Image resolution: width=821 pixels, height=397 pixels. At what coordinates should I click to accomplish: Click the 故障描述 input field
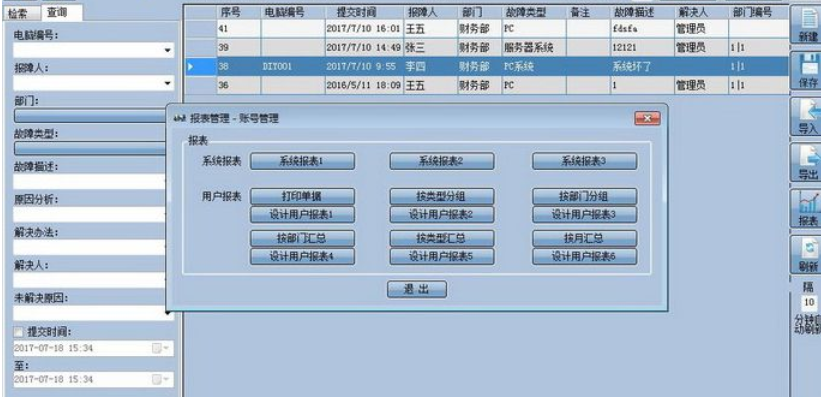[90, 182]
